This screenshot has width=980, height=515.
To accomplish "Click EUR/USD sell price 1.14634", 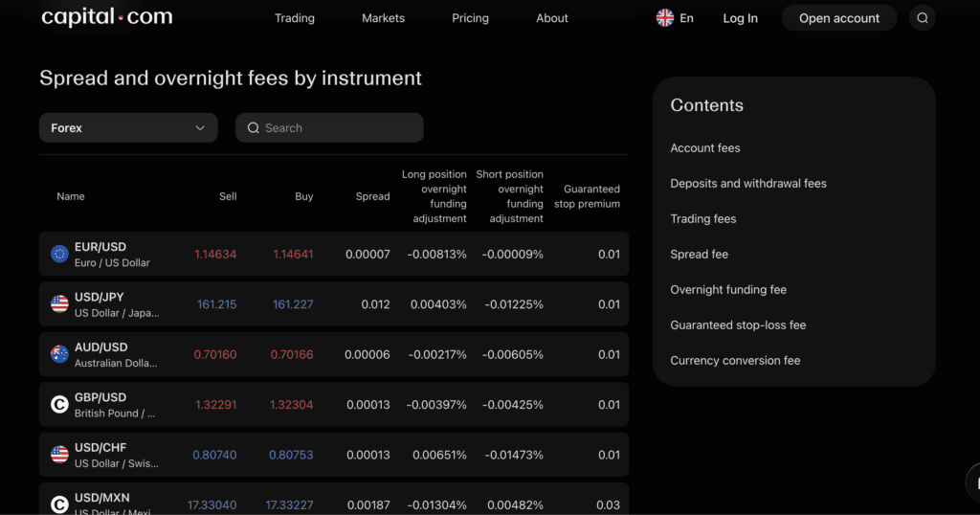I will point(215,255).
